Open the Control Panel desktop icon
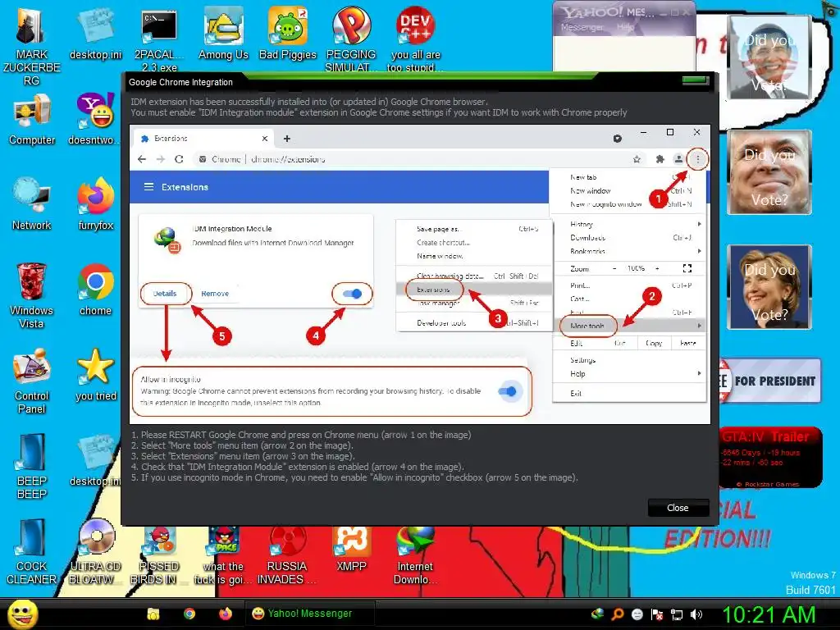The height and width of the screenshot is (630, 840). point(32,381)
